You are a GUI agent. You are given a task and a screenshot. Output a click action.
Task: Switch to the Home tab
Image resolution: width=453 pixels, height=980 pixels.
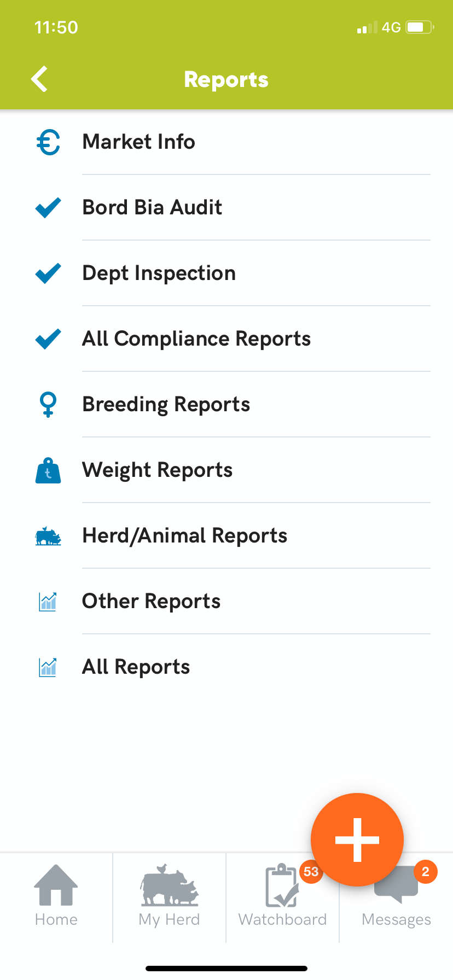tap(56, 897)
